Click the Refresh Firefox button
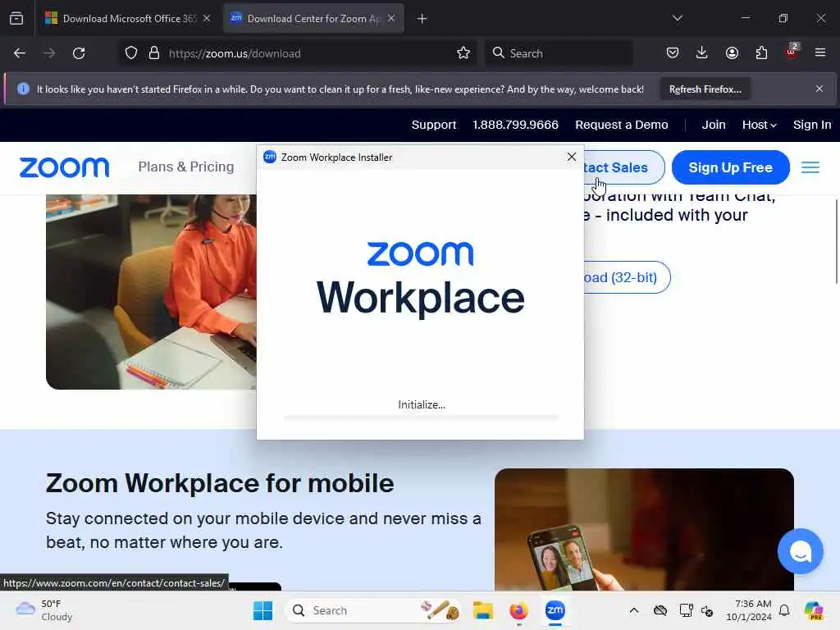The width and height of the screenshot is (840, 630). [705, 89]
